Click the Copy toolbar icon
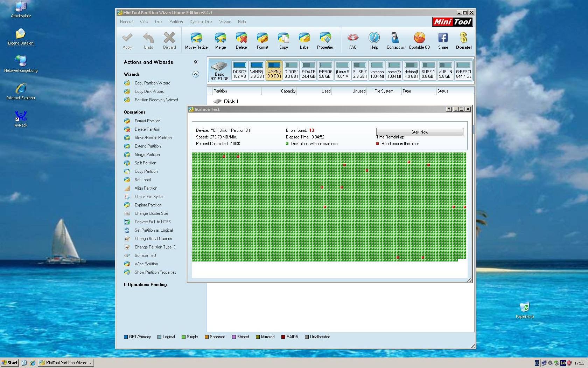 283,41
